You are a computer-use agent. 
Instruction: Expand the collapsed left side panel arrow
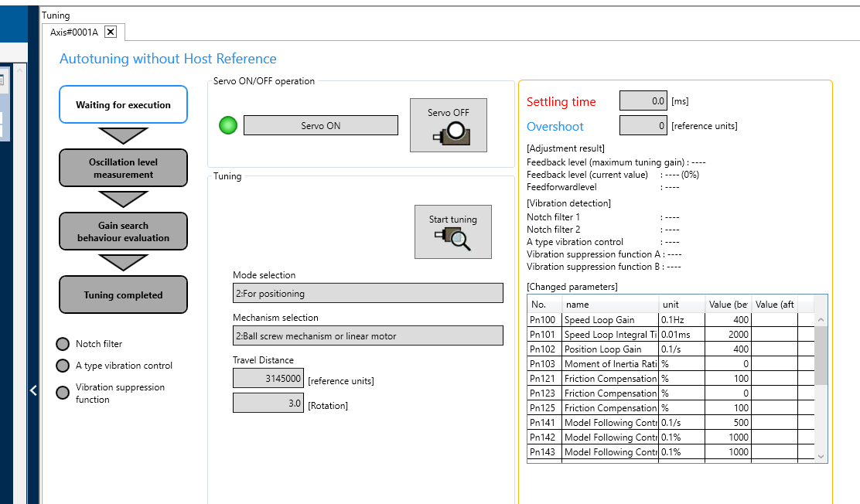point(33,390)
